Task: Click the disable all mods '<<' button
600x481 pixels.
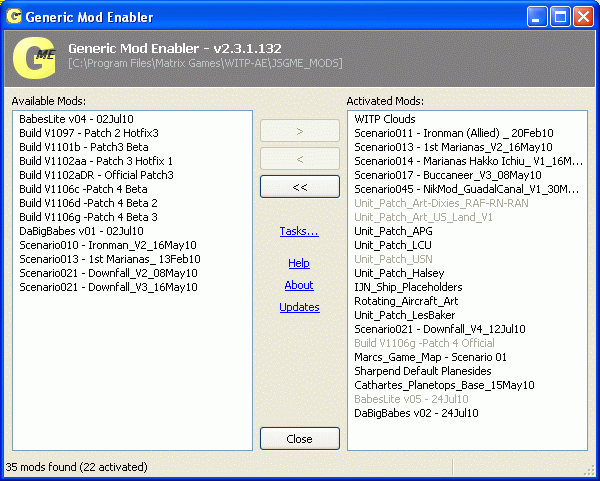Action: click(300, 187)
